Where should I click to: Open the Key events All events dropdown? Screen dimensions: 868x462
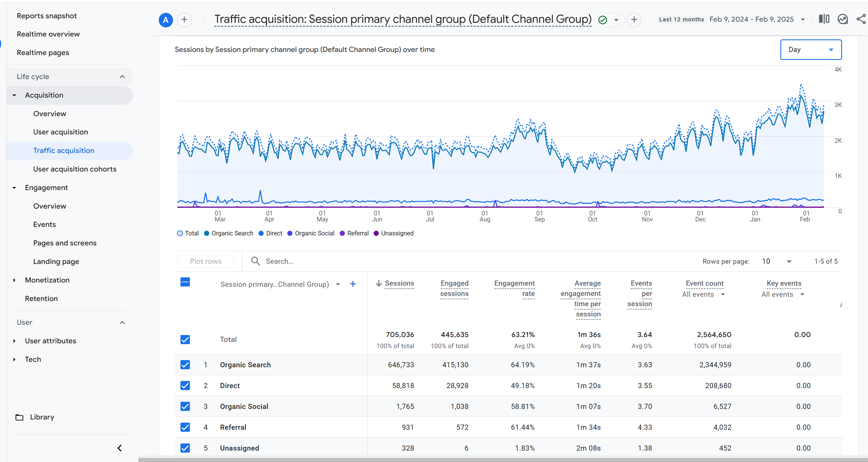[783, 295]
